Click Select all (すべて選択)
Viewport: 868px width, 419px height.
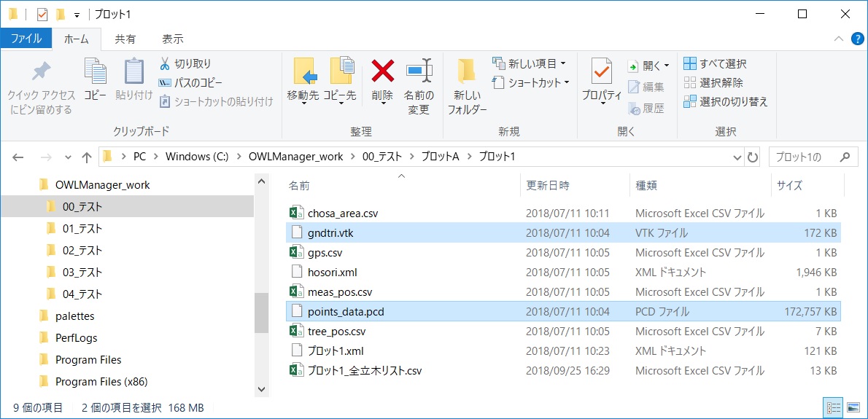click(x=715, y=63)
